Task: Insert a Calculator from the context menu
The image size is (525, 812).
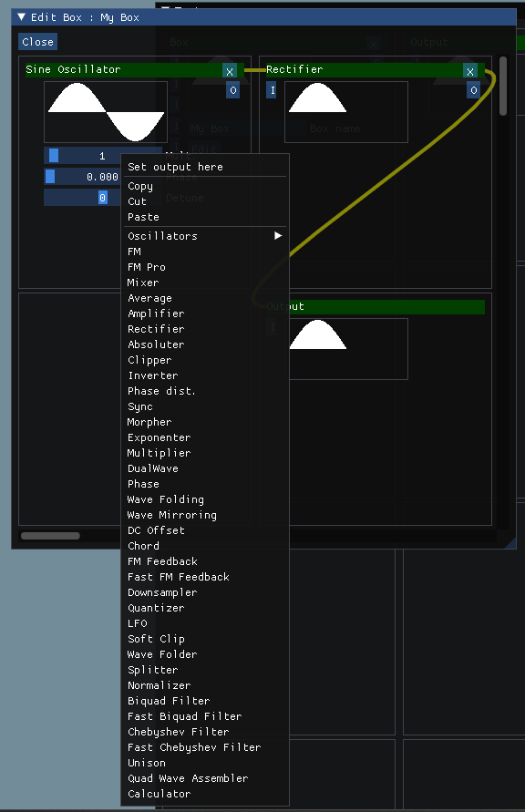Action: [x=159, y=794]
